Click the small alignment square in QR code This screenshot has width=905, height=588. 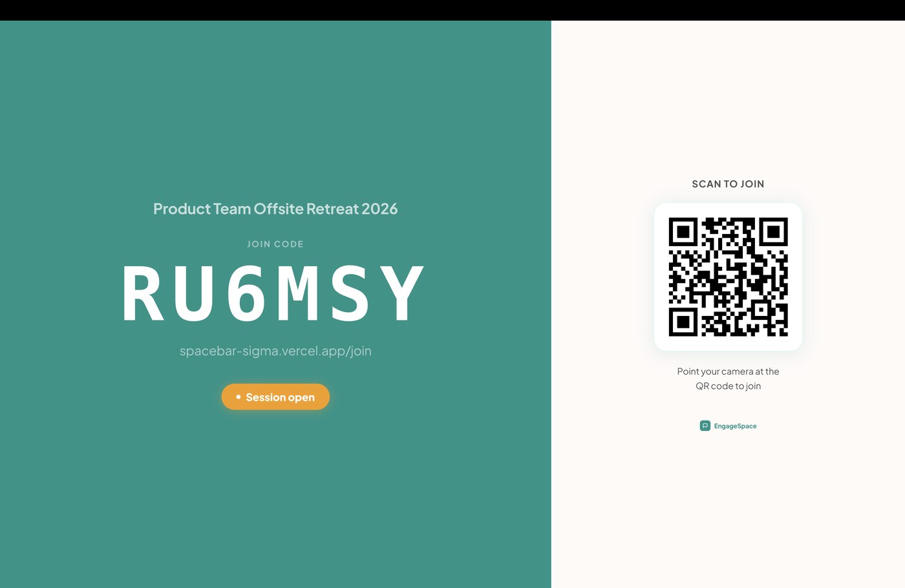(x=761, y=310)
